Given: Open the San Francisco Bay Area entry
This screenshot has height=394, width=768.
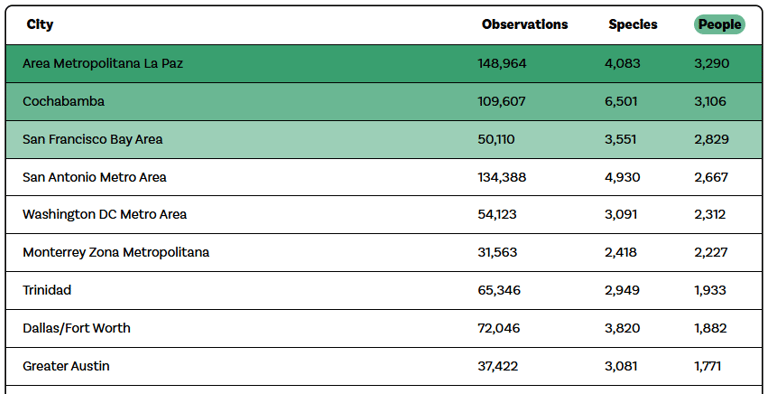Looking at the screenshot, I should point(384,139).
